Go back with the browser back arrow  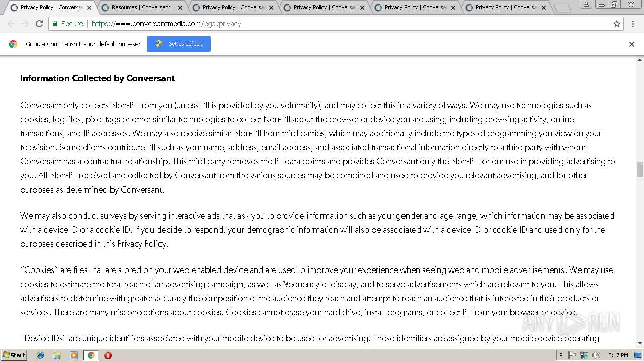[x=11, y=24]
